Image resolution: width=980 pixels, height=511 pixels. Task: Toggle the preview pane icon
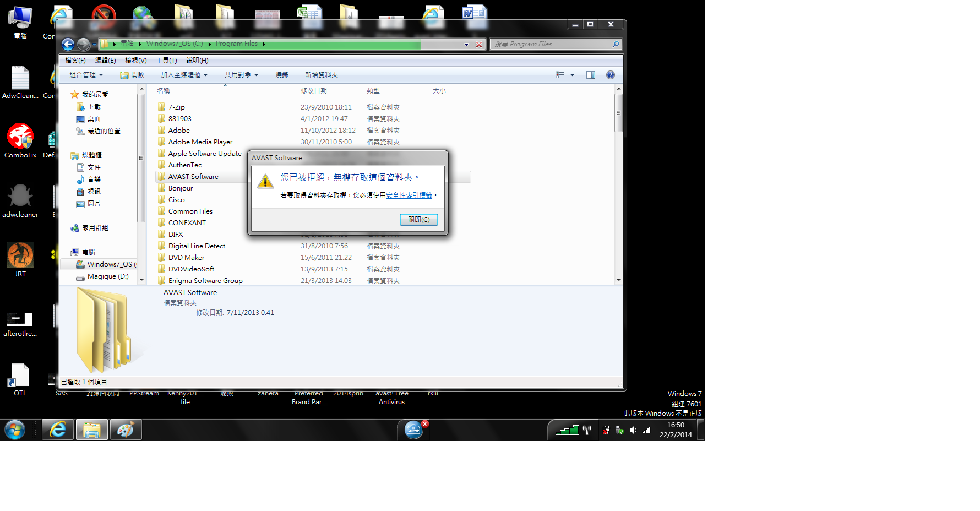(x=591, y=75)
